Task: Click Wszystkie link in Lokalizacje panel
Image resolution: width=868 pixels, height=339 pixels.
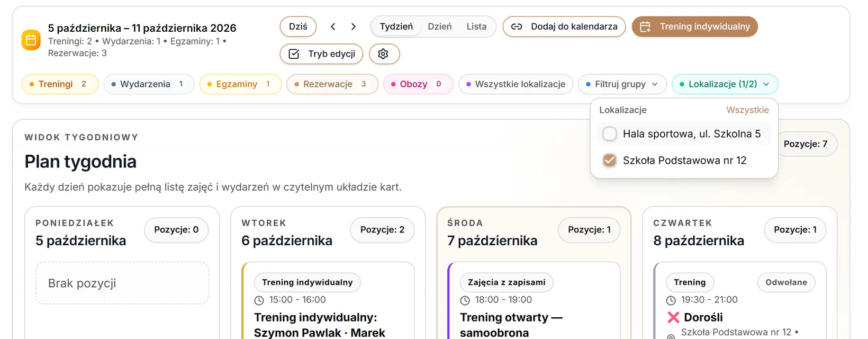Action: click(x=747, y=110)
